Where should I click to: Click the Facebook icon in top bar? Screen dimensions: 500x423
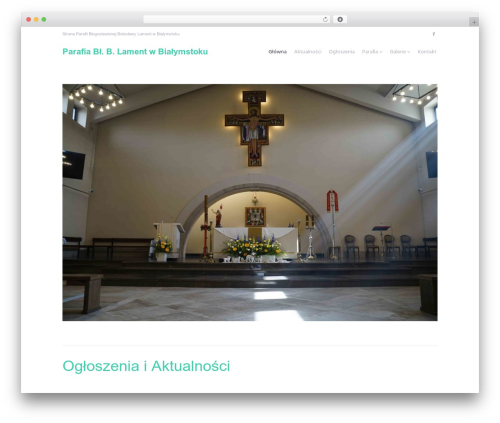pos(434,34)
